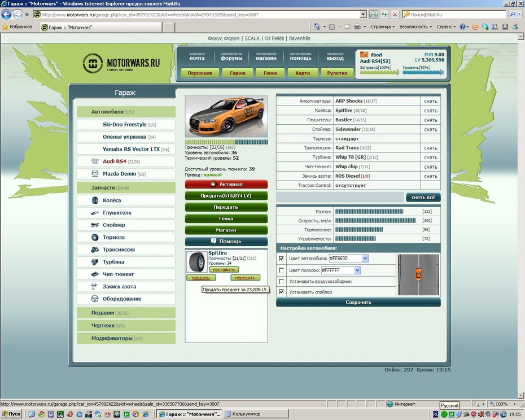
Task: Click the Сохранить button
Action: pos(358,302)
